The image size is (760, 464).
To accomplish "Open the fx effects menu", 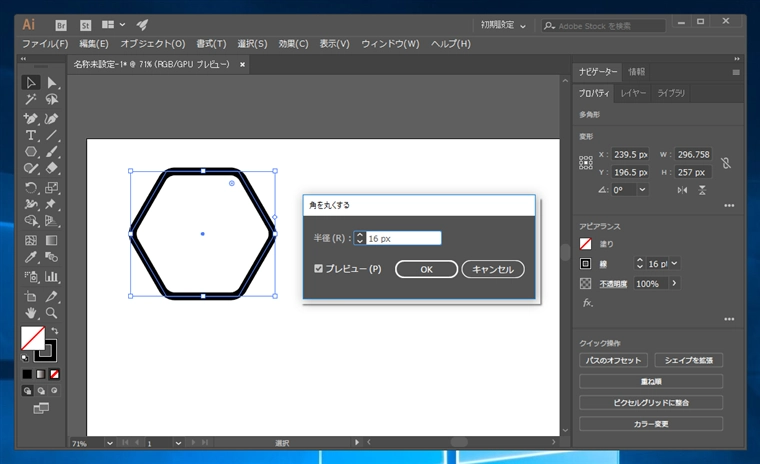I will (x=587, y=303).
